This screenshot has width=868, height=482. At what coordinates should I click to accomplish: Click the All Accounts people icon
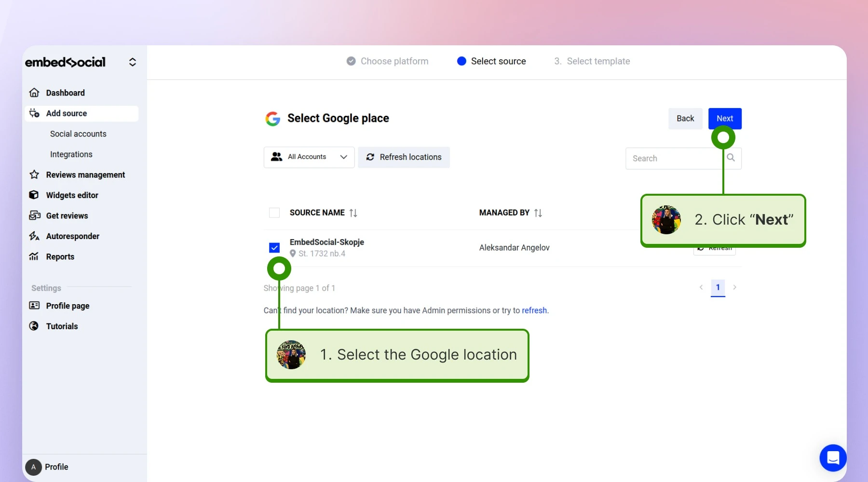click(276, 157)
